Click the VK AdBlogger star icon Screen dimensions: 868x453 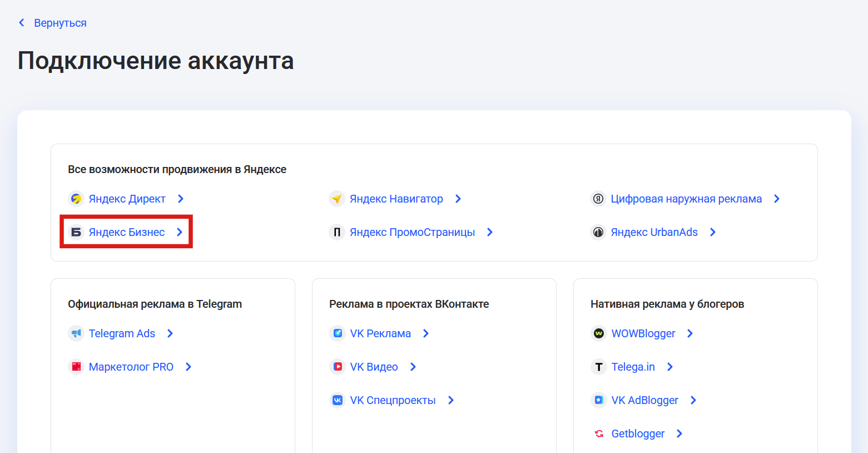(x=599, y=400)
